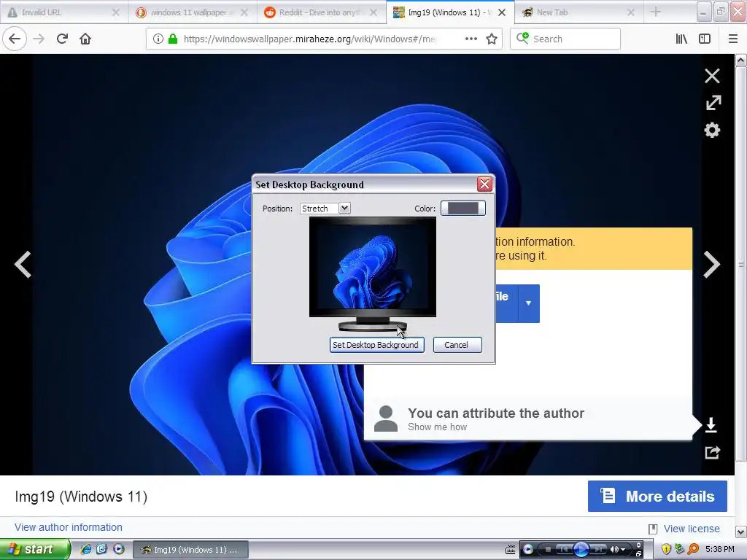747x560 pixels.
Task: Close the media viewer with X
Action: (712, 76)
